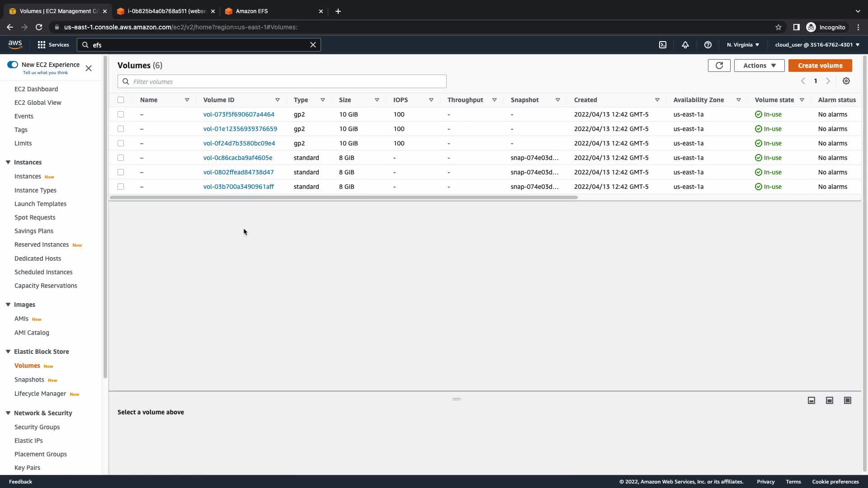This screenshot has width=868, height=488.
Task: Clear the efs search text
Action: (313, 45)
